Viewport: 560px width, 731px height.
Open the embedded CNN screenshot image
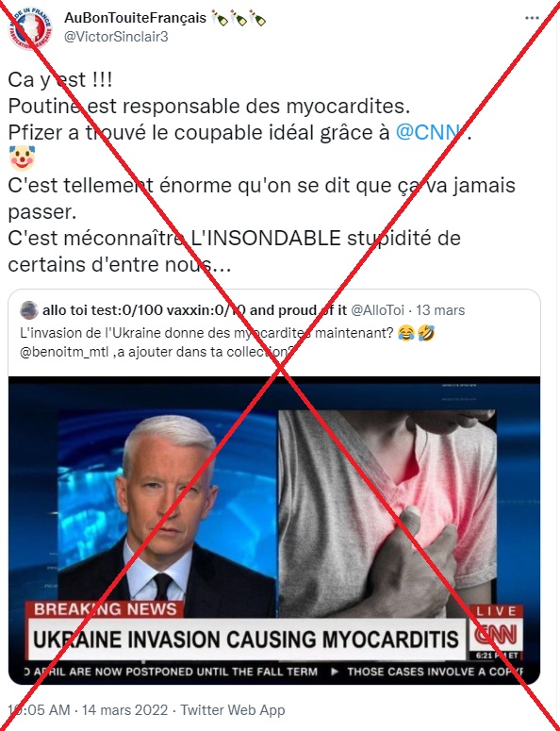pyautogui.click(x=274, y=530)
